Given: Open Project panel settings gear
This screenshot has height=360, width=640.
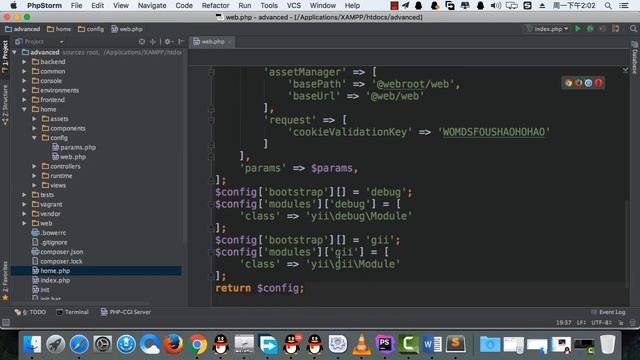Looking at the screenshot, I should pos(168,42).
